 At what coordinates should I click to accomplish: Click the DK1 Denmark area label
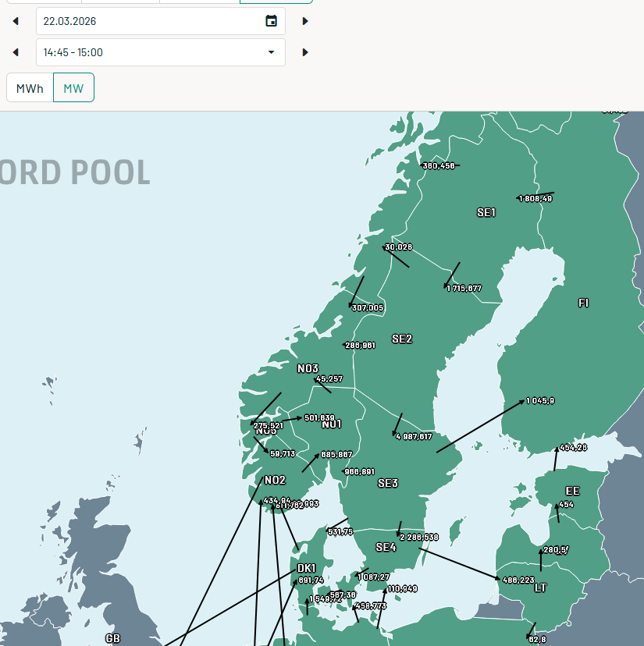(x=307, y=568)
